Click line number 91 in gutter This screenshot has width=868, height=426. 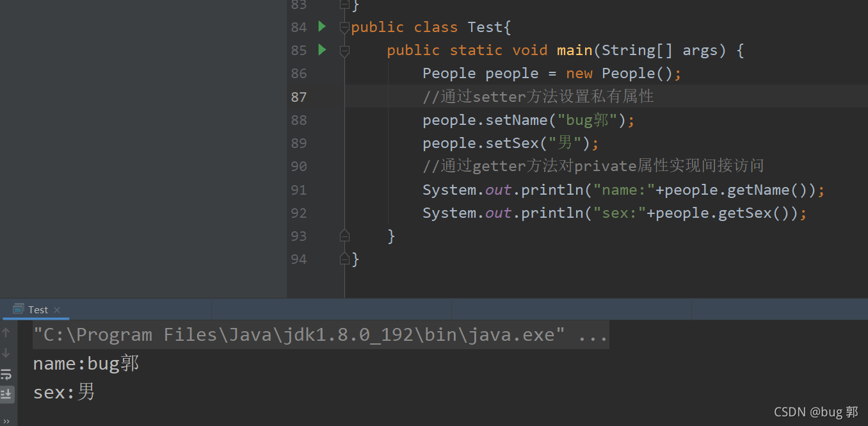(299, 190)
